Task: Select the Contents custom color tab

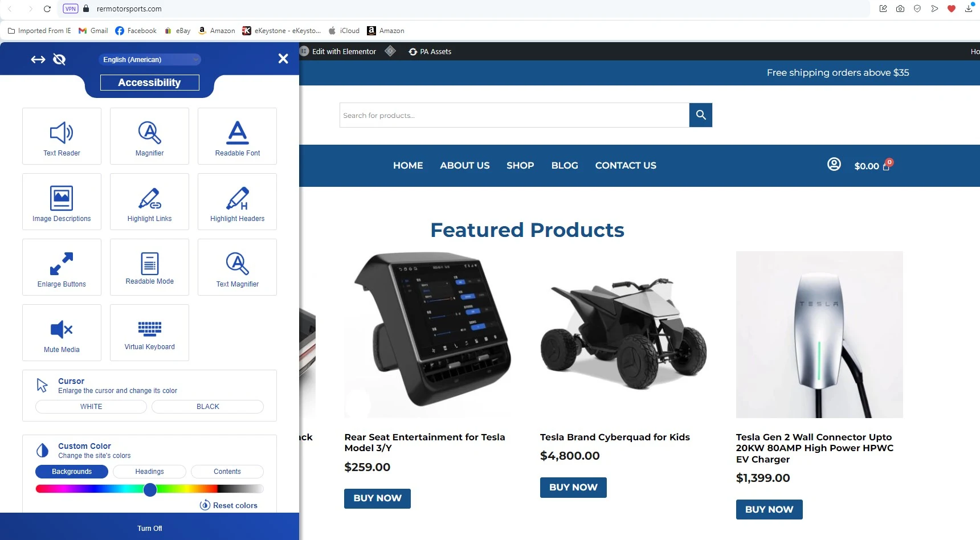Action: click(227, 472)
